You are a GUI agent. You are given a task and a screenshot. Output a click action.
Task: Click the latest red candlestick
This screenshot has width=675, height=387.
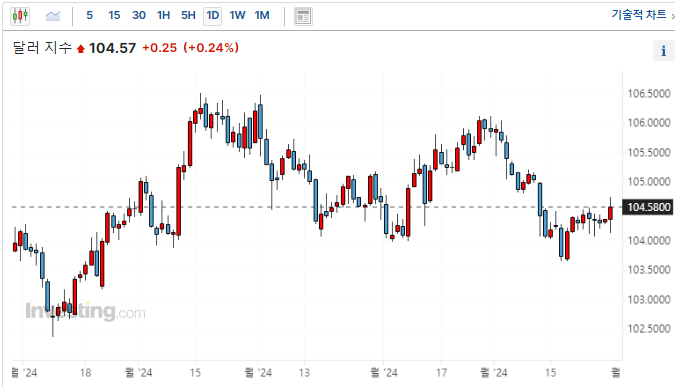coord(610,214)
